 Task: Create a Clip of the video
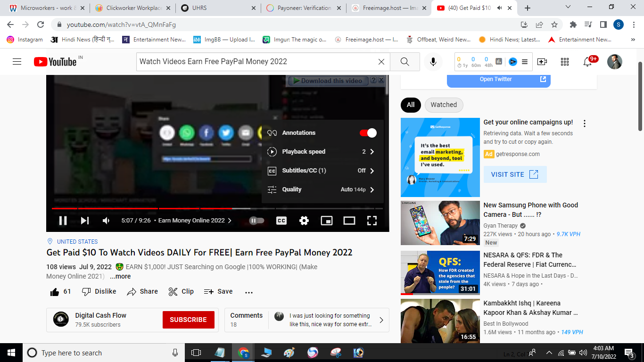pos(181,292)
